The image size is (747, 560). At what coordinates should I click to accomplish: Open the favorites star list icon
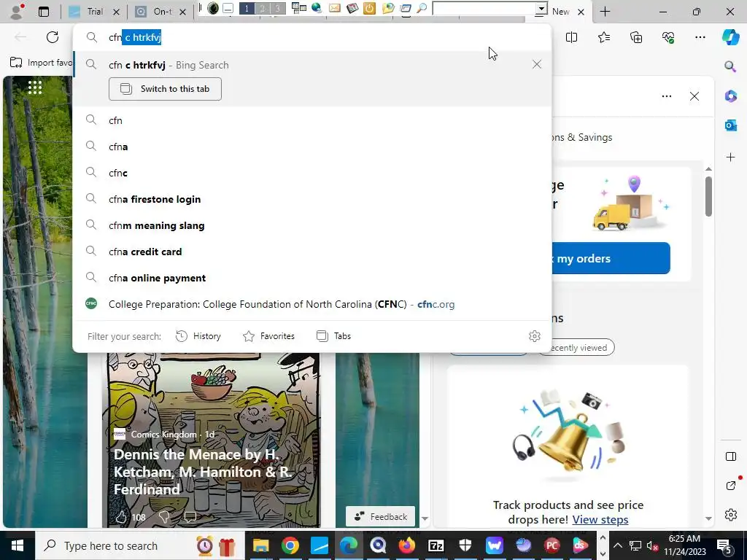tap(603, 37)
